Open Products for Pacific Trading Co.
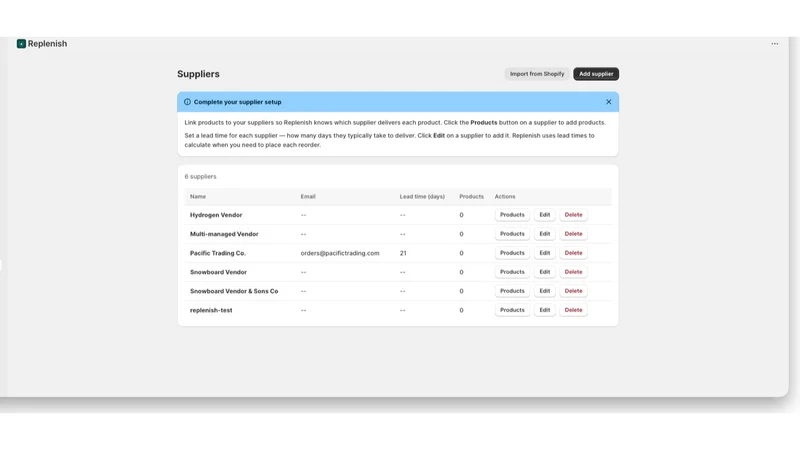800x450 pixels. pos(512,253)
